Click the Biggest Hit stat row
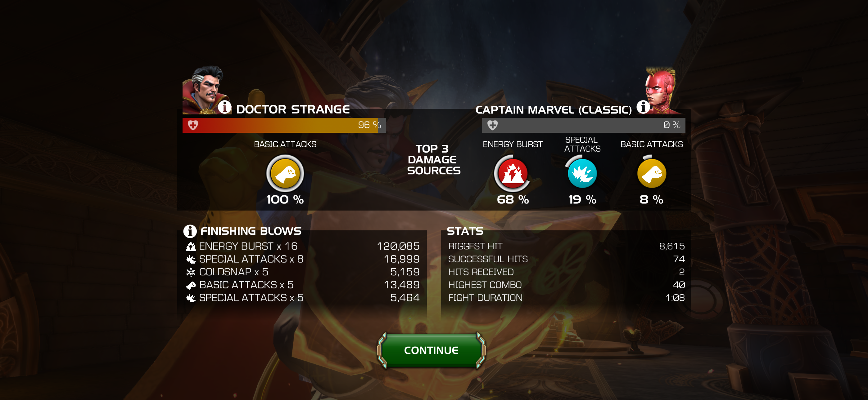 pos(566,246)
